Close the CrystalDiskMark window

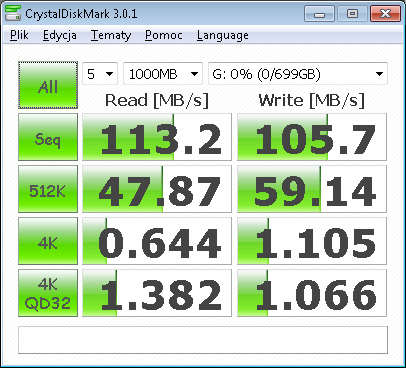385,14
